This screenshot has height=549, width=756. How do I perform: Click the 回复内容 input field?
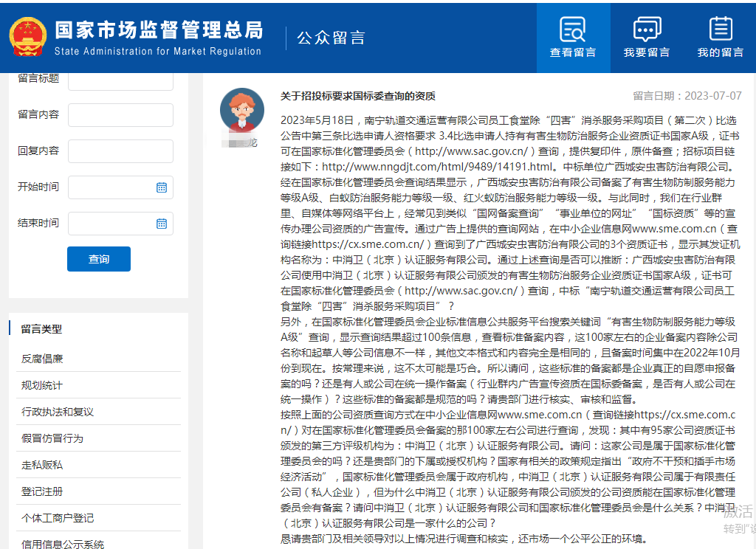coord(120,151)
